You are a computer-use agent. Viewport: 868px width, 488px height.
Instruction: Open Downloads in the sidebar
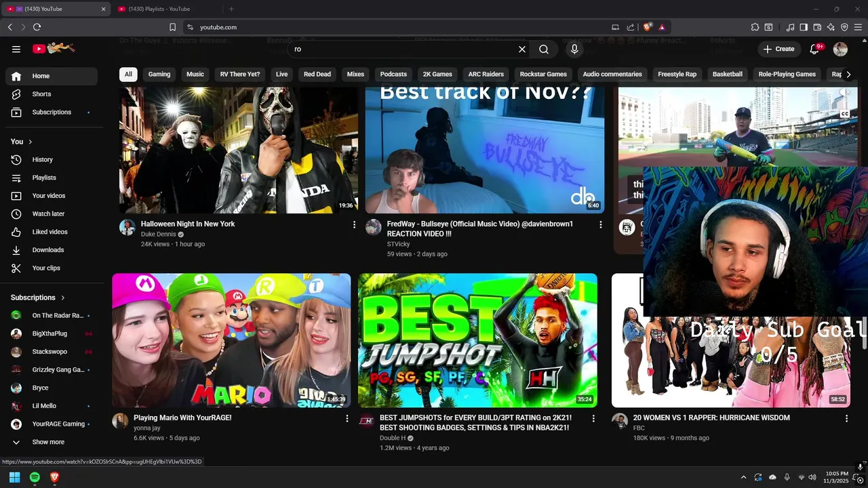(52, 250)
